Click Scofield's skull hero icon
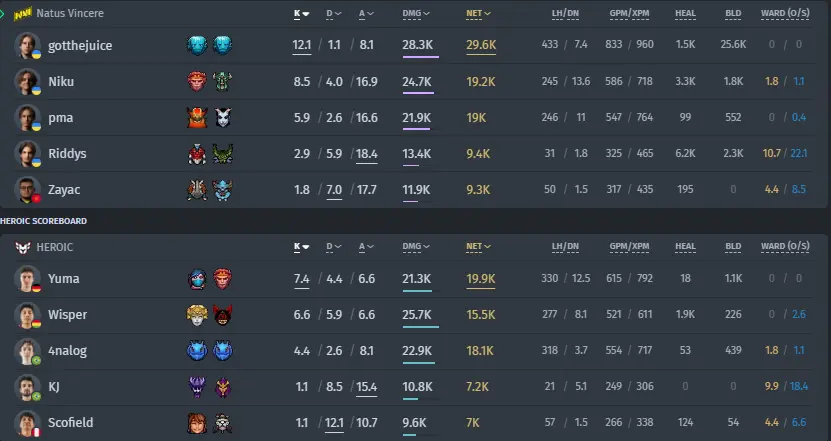The width and height of the screenshot is (831, 441). tap(223, 423)
